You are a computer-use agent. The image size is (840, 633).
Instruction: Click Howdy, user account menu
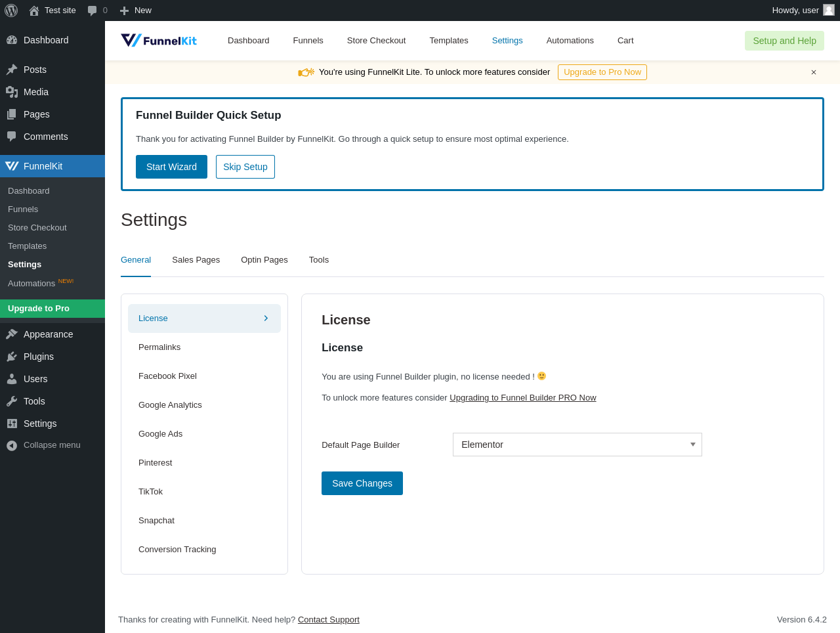pyautogui.click(x=803, y=11)
